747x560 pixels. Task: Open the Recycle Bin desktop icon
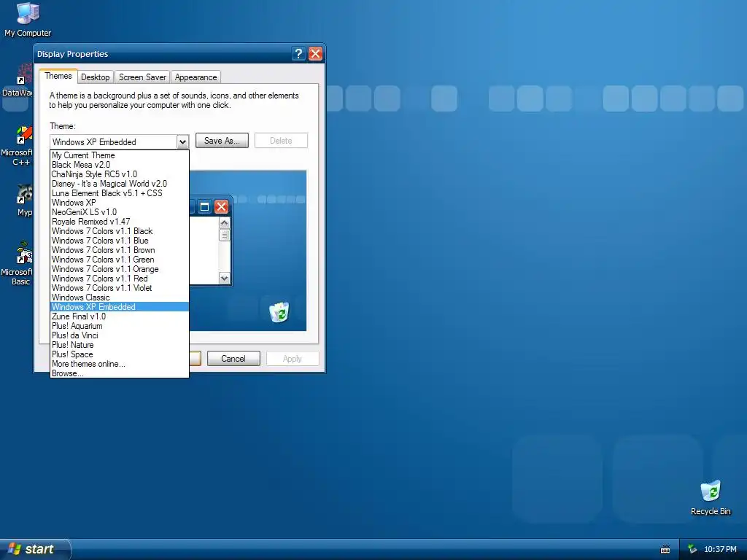(711, 497)
